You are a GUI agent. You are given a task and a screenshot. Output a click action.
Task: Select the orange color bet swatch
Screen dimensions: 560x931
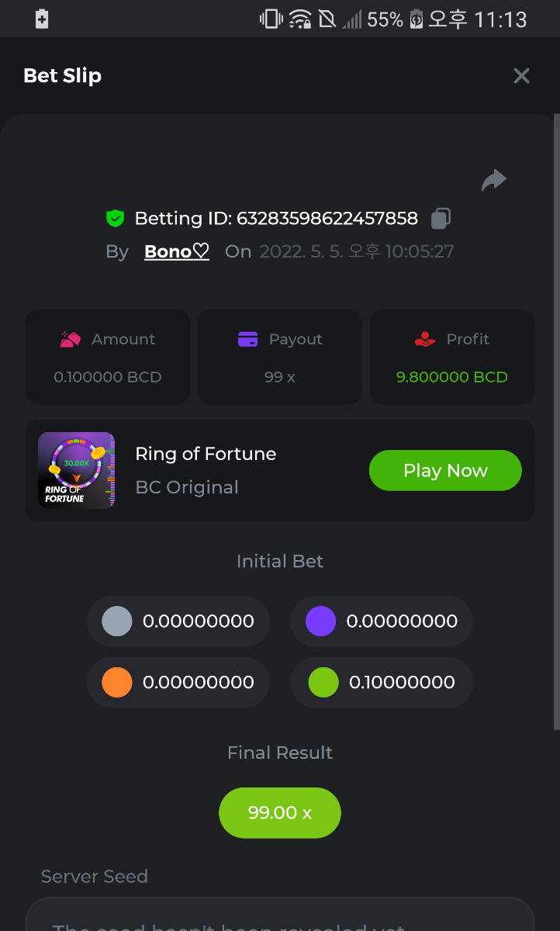117,683
